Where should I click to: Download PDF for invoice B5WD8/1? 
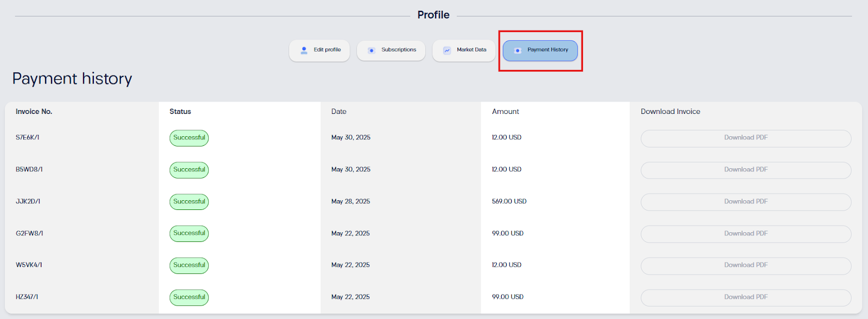coord(746,170)
